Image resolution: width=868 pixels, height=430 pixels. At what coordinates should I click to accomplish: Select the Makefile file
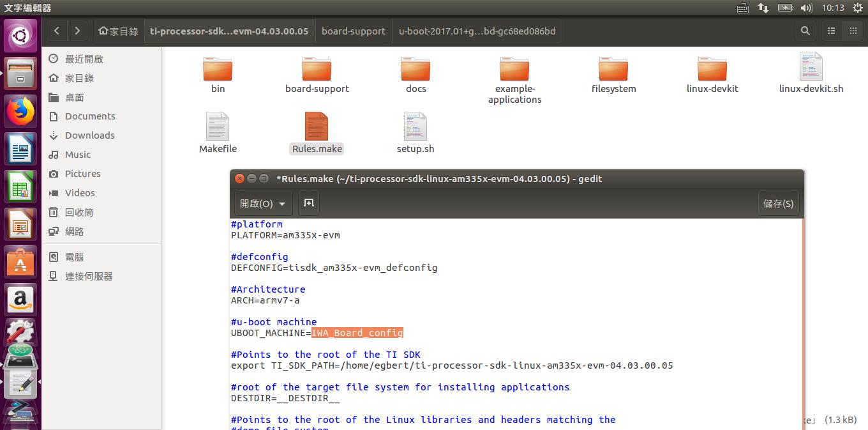(218, 133)
